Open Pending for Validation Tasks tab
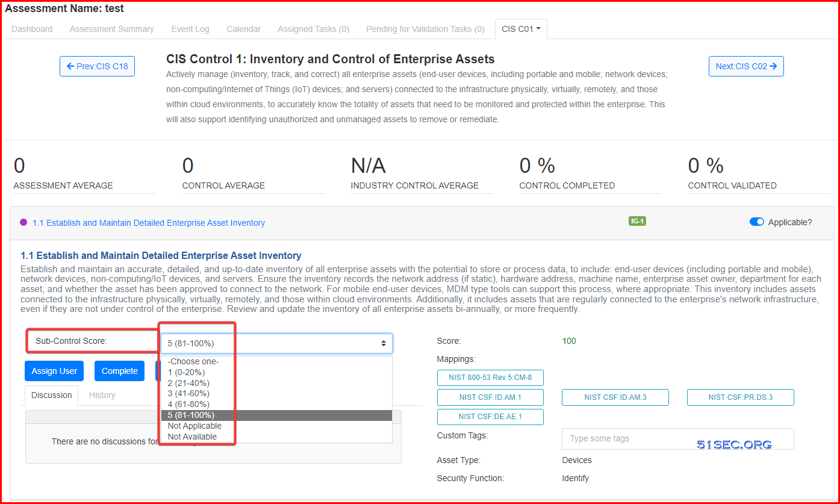 click(x=425, y=29)
